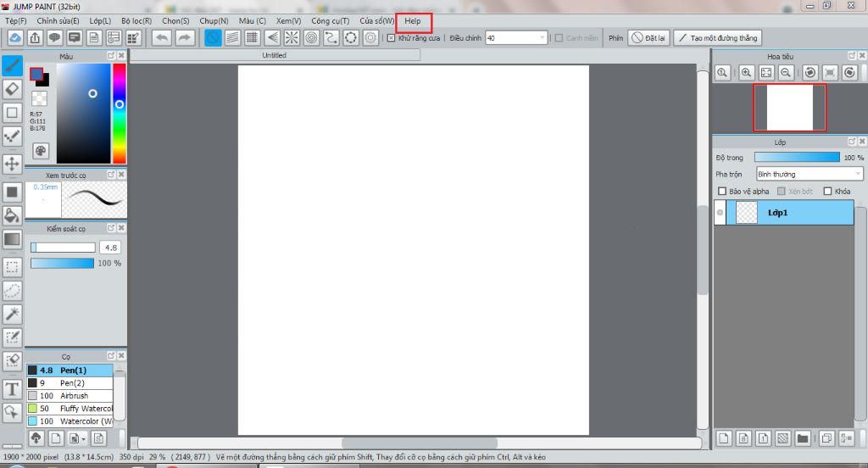Rotate canvas left in Navigator panel
The width and height of the screenshot is (868, 468).
[x=810, y=73]
